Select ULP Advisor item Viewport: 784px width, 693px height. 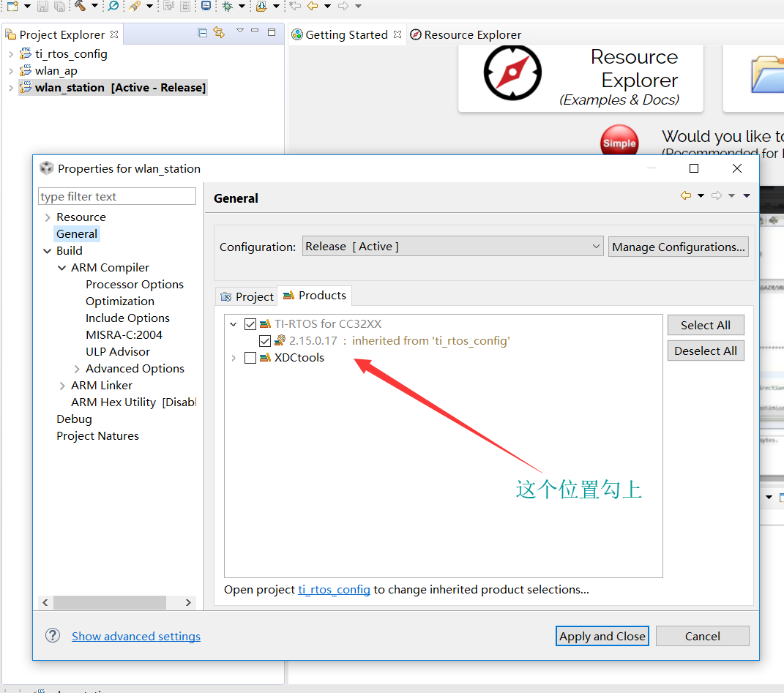coord(118,352)
